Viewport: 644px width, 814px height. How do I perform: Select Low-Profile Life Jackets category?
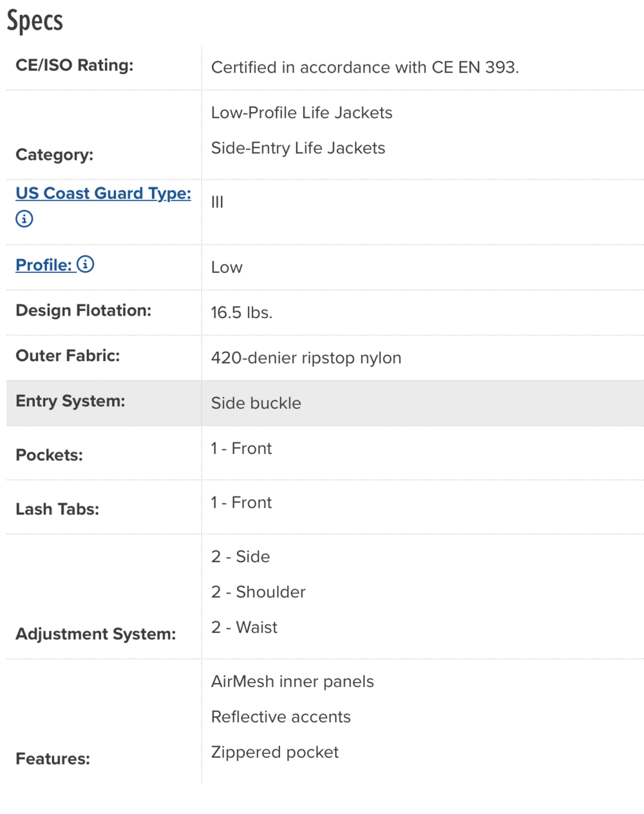pyautogui.click(x=301, y=113)
